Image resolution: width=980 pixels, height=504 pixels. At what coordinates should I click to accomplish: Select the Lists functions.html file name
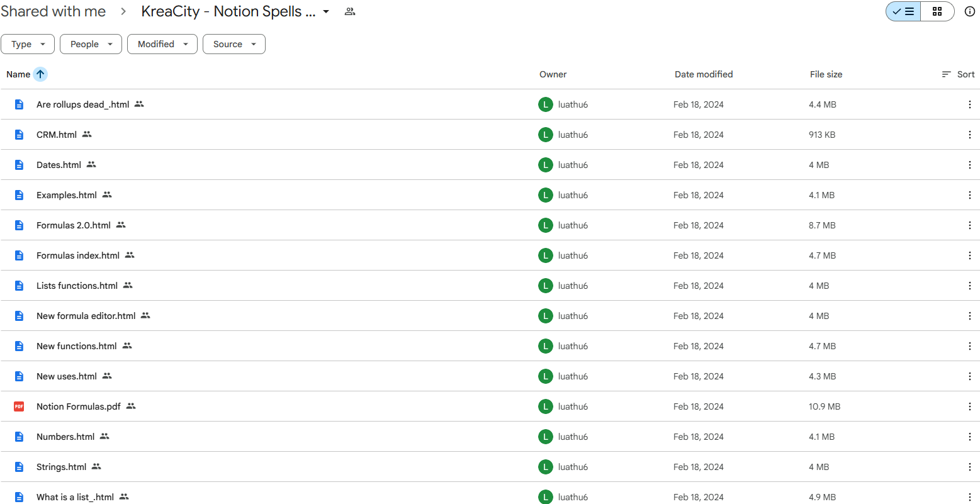(x=77, y=286)
